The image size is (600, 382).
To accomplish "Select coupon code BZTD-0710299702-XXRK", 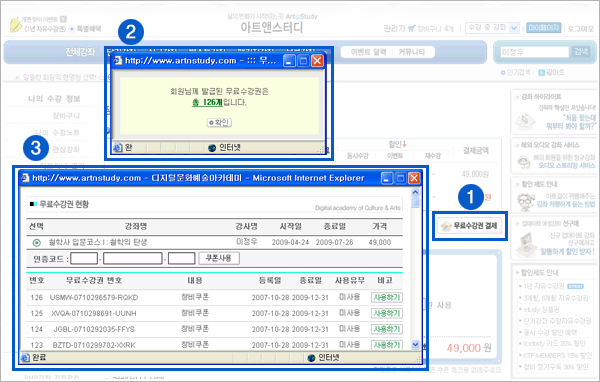I will (94, 345).
